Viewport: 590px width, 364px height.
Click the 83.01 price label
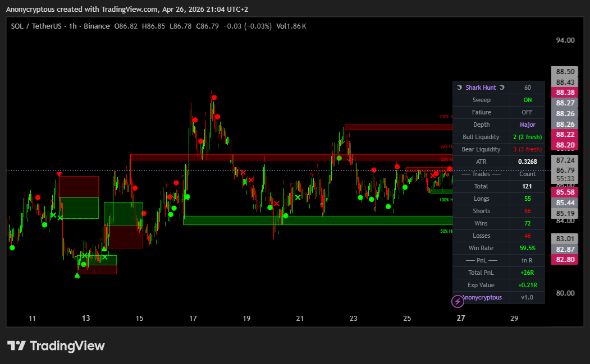565,239
